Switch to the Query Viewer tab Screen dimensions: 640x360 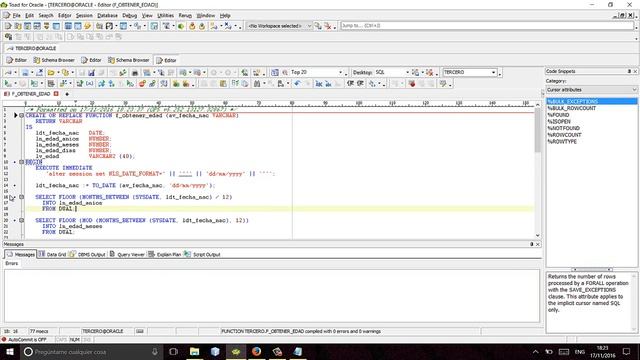point(127,254)
